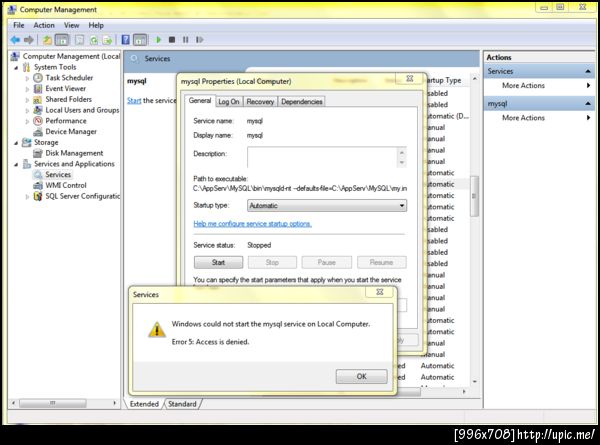600x445 pixels.
Task: Toggle Show/Hide Console Tree toolbar icon
Action: 62,39
